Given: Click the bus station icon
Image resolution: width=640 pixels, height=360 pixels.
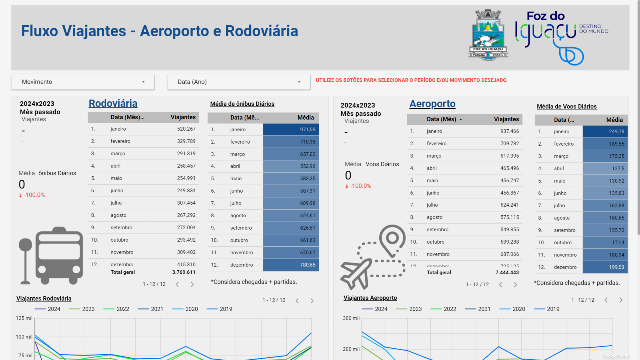Looking at the screenshot, I should coord(51,256).
